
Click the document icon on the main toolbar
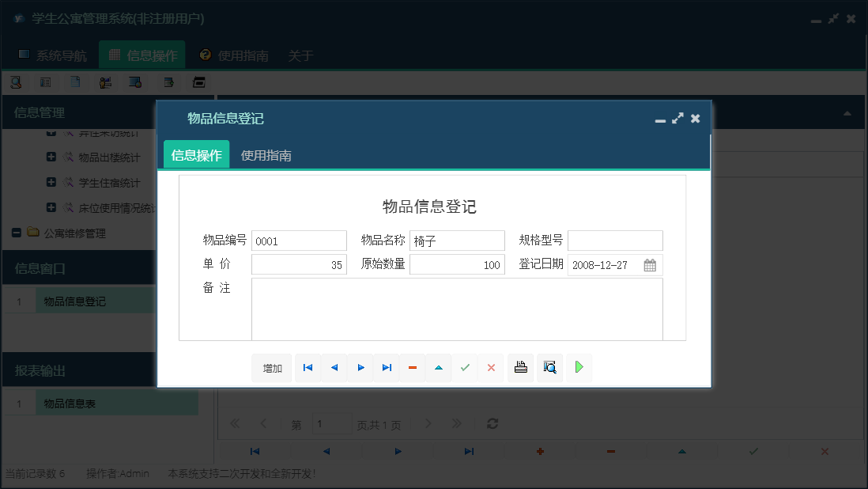pos(74,81)
